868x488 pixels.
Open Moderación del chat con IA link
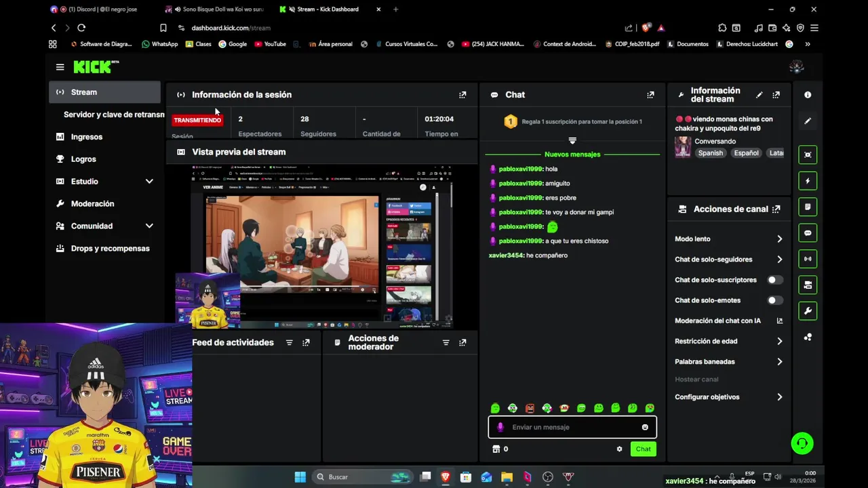coord(729,321)
